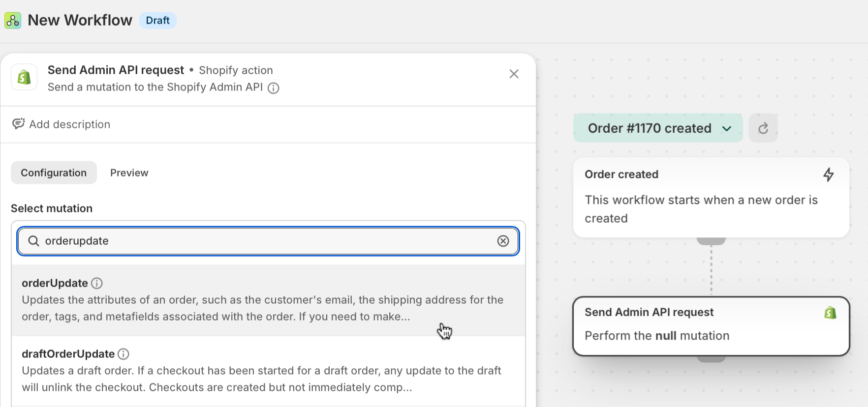Clear the orderupdate search text
868x407 pixels.
[503, 241]
